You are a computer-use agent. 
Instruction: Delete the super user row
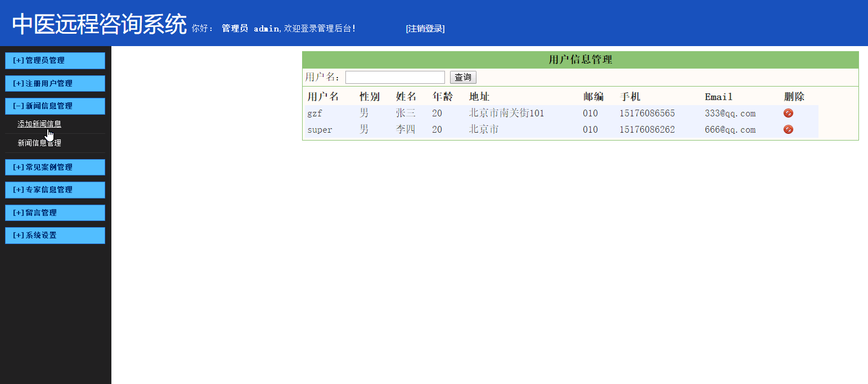point(788,129)
